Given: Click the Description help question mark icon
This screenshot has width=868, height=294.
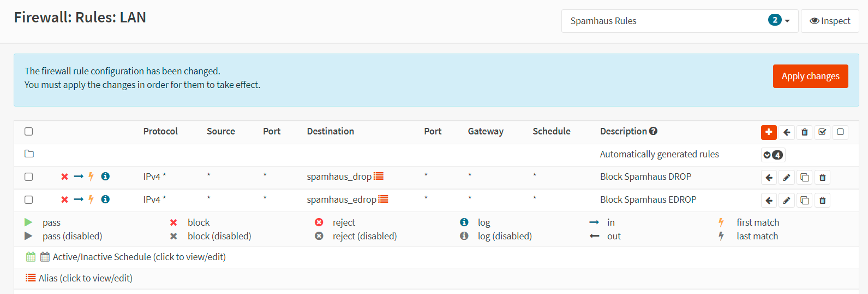Looking at the screenshot, I should [653, 131].
